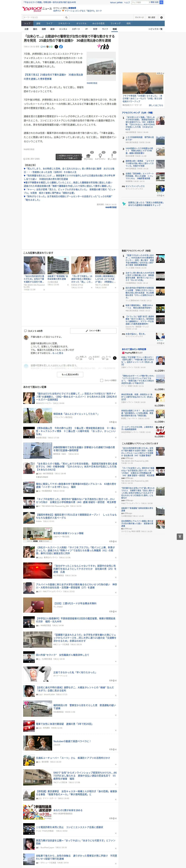
Task: Click the Yahoo! JAPAN News logo
Action: (x=37, y=9)
